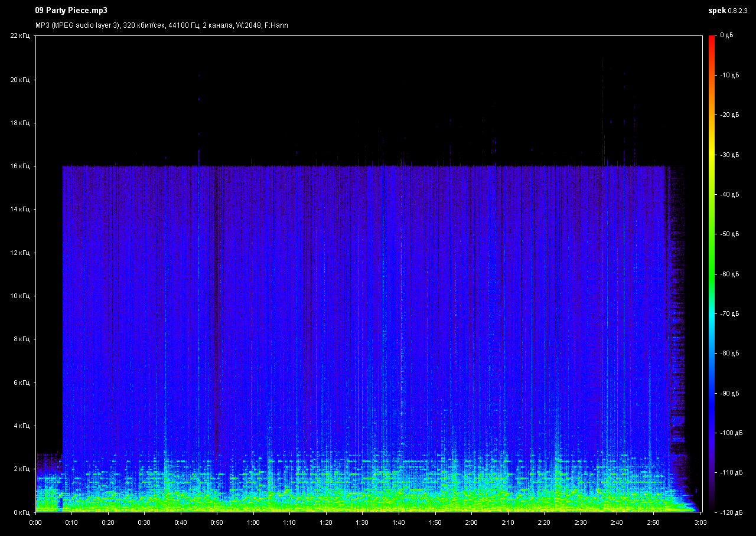The image size is (756, 536).
Task: Pick the 1:30 time axis marker
Action: pyautogui.click(x=362, y=522)
